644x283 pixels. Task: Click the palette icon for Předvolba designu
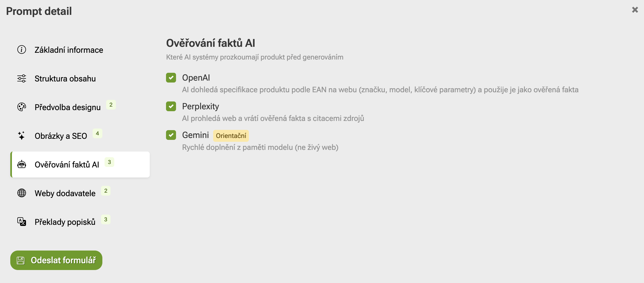22,107
